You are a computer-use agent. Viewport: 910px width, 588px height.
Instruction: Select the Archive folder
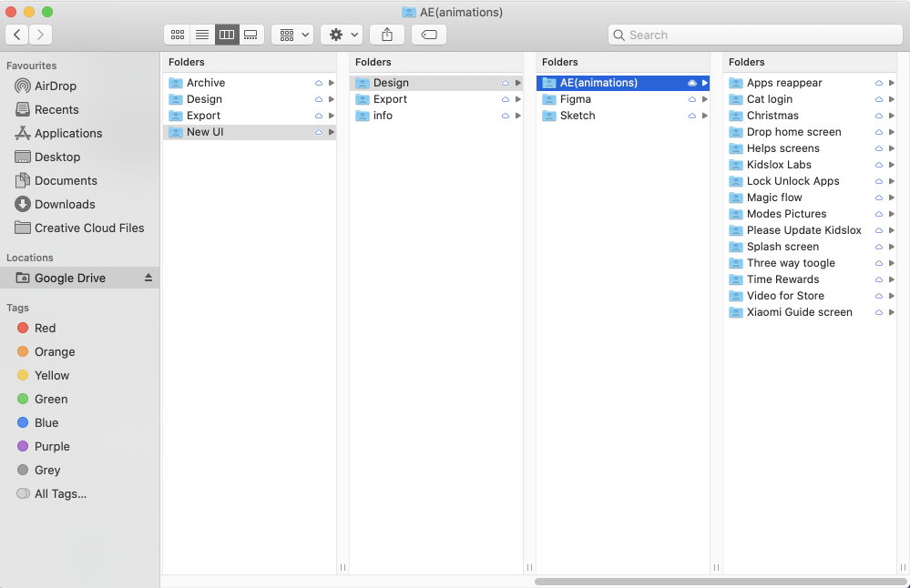206,83
